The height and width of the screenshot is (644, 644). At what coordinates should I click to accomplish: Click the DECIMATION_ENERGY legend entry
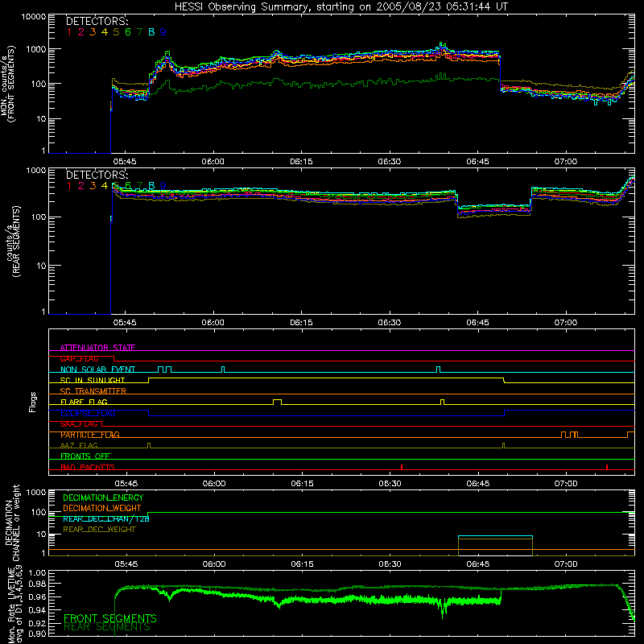pyautogui.click(x=103, y=497)
